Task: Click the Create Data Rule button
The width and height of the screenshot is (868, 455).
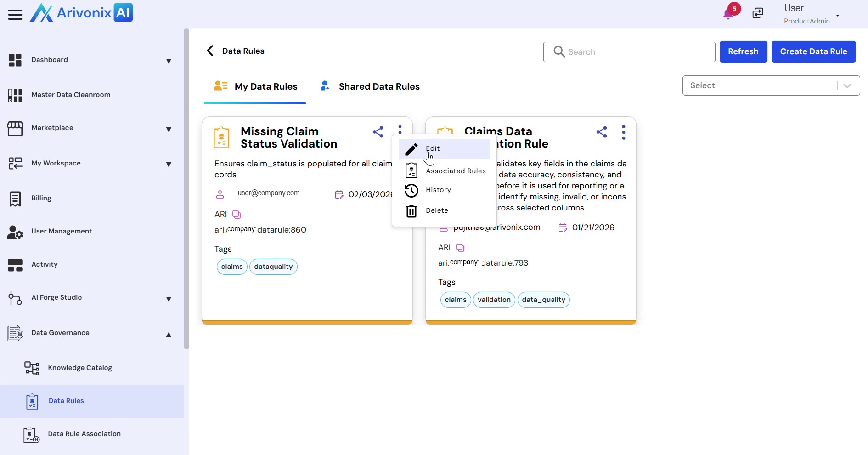Action: click(813, 51)
